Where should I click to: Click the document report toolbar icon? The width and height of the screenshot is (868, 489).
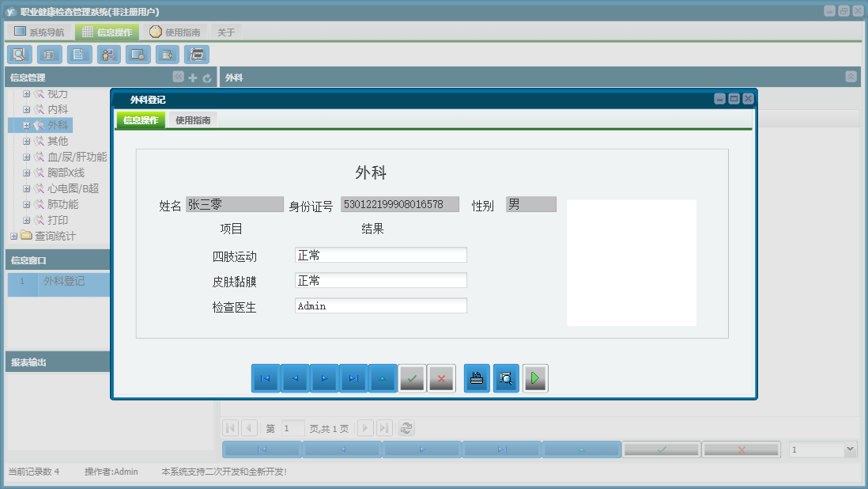77,55
